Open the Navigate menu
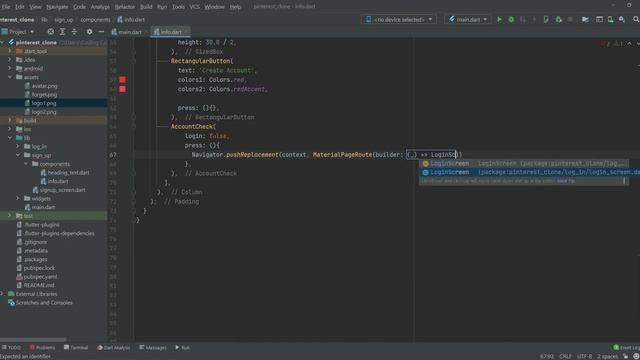The width and height of the screenshot is (640, 360). 57,7
